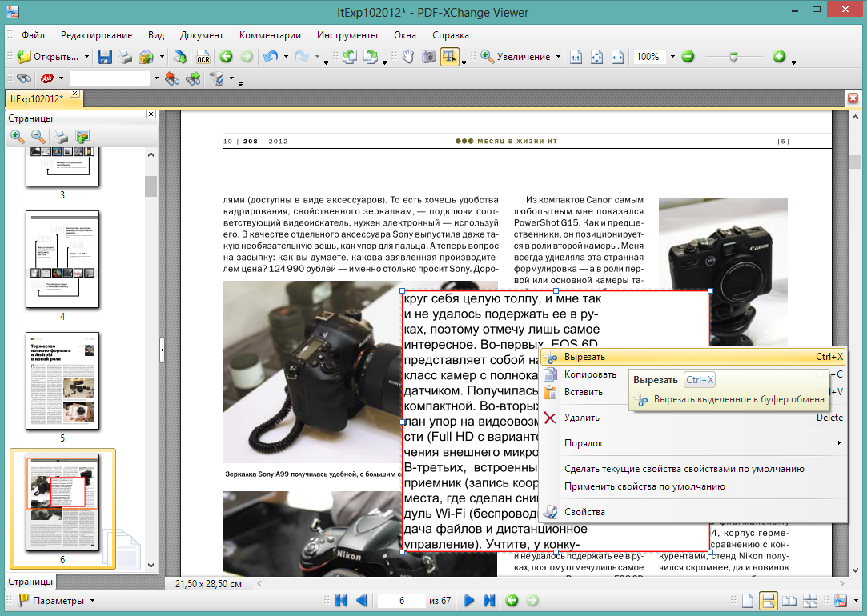This screenshot has height=616, width=867.
Task: Click the green plus zoom in button
Action: (779, 56)
